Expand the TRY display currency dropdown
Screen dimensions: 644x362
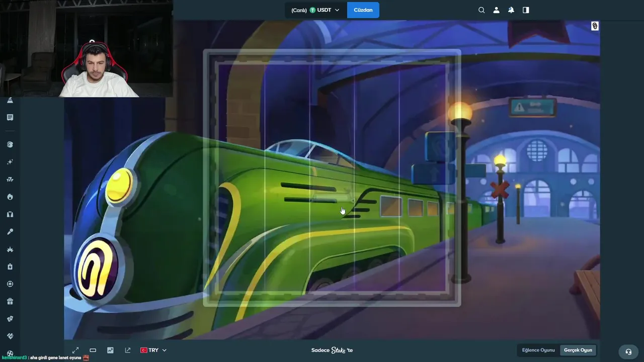pyautogui.click(x=153, y=350)
